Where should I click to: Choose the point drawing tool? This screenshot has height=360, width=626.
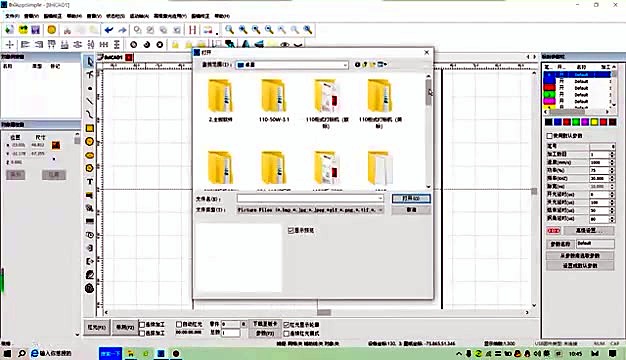point(90,88)
